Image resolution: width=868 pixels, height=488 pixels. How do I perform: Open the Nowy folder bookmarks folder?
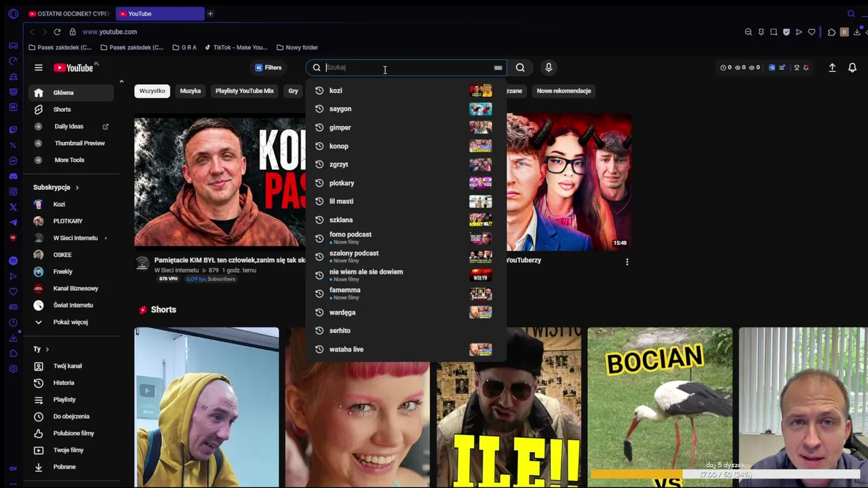tap(297, 47)
